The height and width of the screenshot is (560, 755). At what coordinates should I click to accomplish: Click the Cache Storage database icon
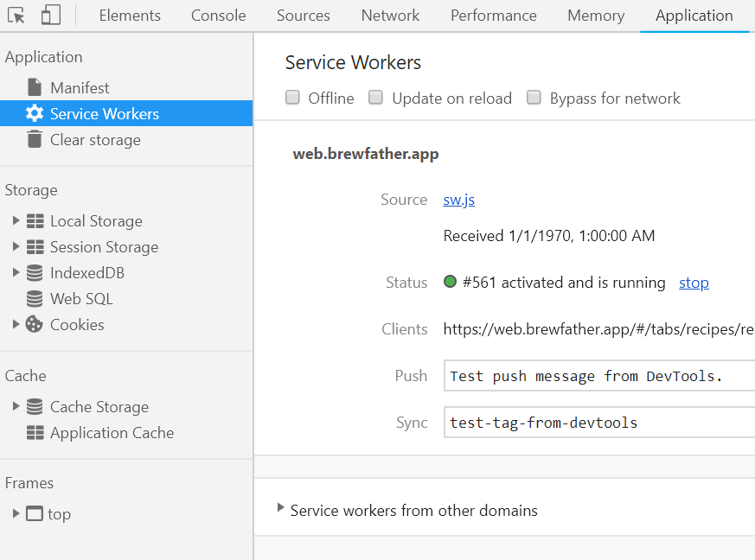pyautogui.click(x=35, y=406)
